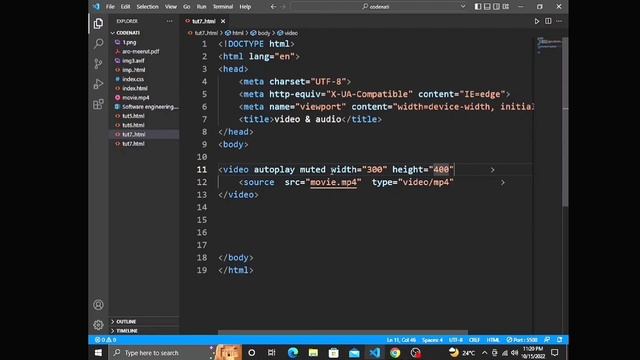The height and width of the screenshot is (360, 640).
Task: Open the Customize Layout button
Action: (x=506, y=7)
